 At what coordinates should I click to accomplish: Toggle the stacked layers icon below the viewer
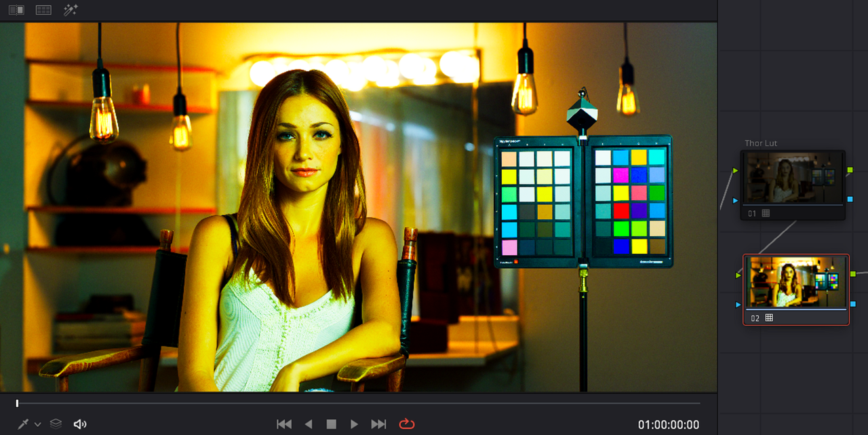tap(56, 424)
